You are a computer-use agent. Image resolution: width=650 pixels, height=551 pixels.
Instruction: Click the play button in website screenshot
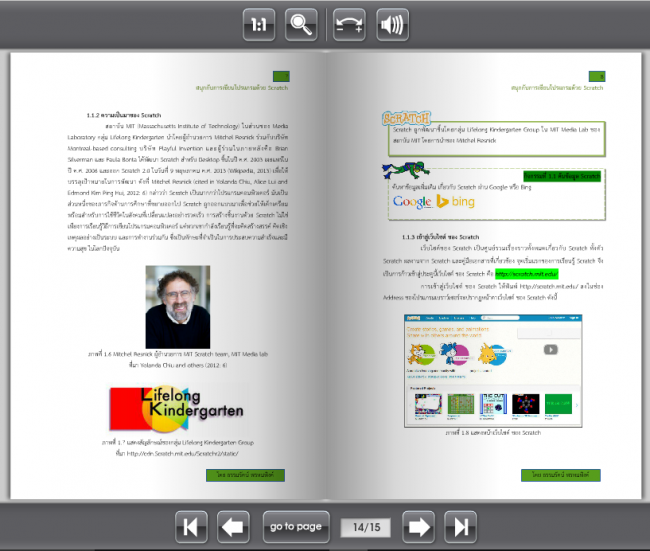click(551, 350)
